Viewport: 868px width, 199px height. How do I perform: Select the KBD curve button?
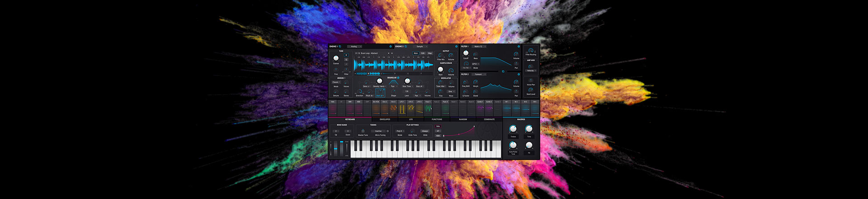(x=438, y=136)
